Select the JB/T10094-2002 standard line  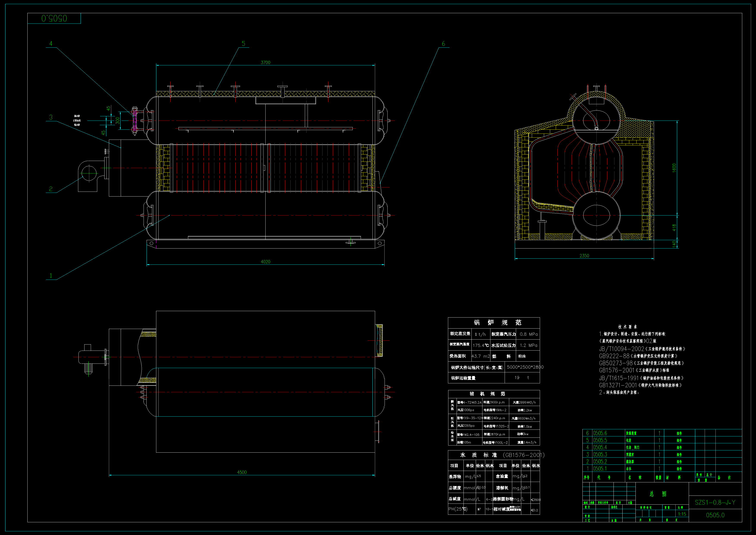point(642,349)
